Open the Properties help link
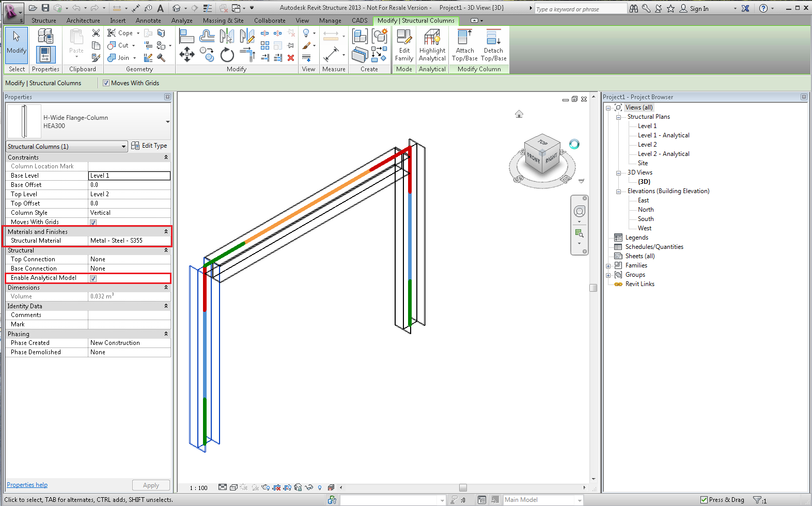The height and width of the screenshot is (506, 812). pos(27,485)
